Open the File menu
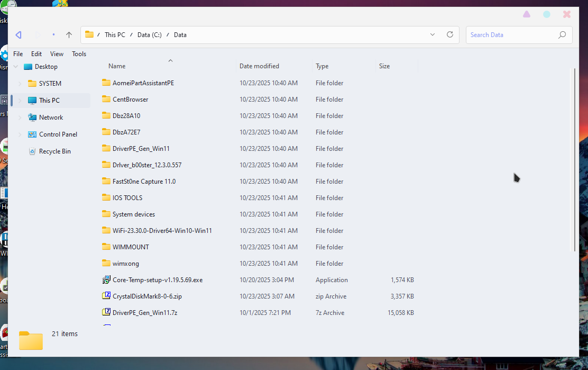588x370 pixels. click(x=18, y=54)
